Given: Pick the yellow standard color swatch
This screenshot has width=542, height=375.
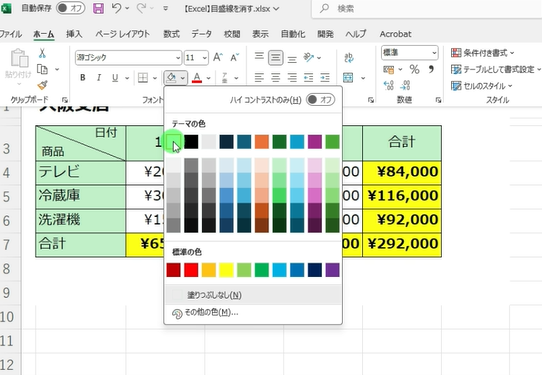Looking at the screenshot, I should (x=226, y=270).
